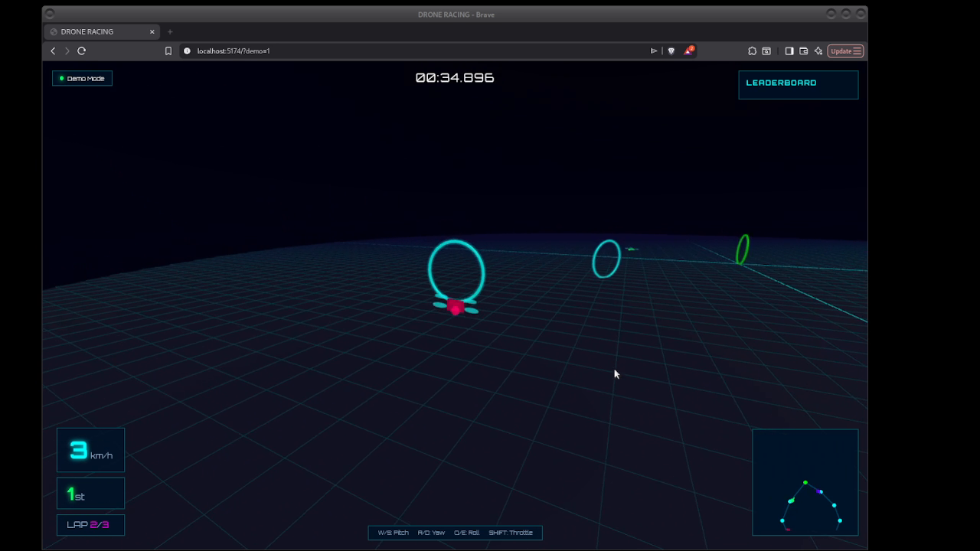Screen dimensions: 980x551
Task: Open the Update hamburger menu
Action: pyautogui.click(x=846, y=51)
